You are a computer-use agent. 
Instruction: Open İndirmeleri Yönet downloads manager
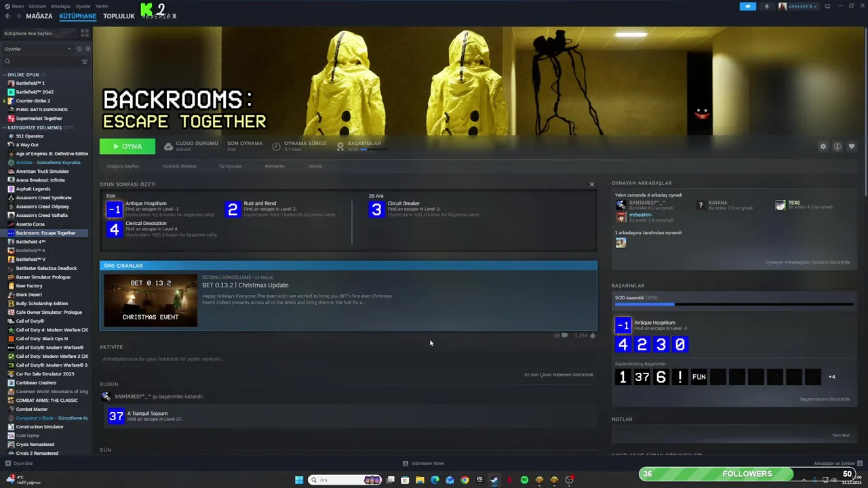tap(423, 464)
